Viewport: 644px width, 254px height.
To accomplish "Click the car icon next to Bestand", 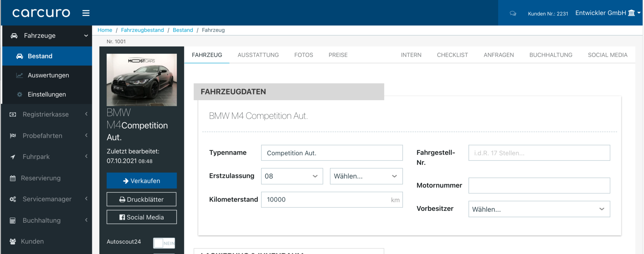I will (x=20, y=56).
